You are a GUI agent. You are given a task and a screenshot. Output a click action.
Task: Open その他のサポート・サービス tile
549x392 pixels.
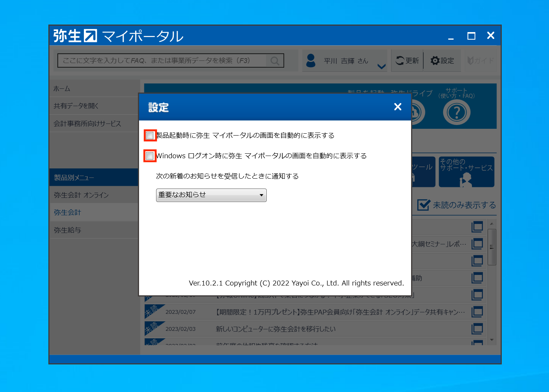(x=466, y=172)
